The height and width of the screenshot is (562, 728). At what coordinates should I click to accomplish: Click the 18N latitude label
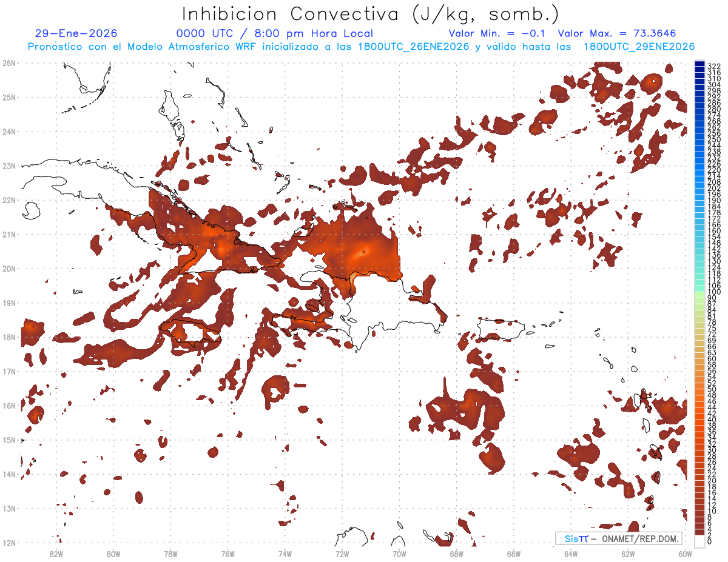pyautogui.click(x=9, y=337)
